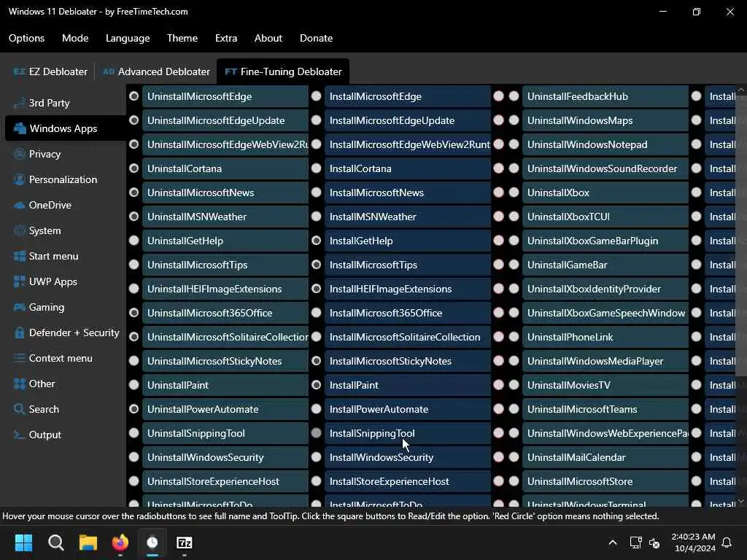Select the InstallSnippingTool radio button
Viewport: 747px width, 560px height.
pos(317,433)
